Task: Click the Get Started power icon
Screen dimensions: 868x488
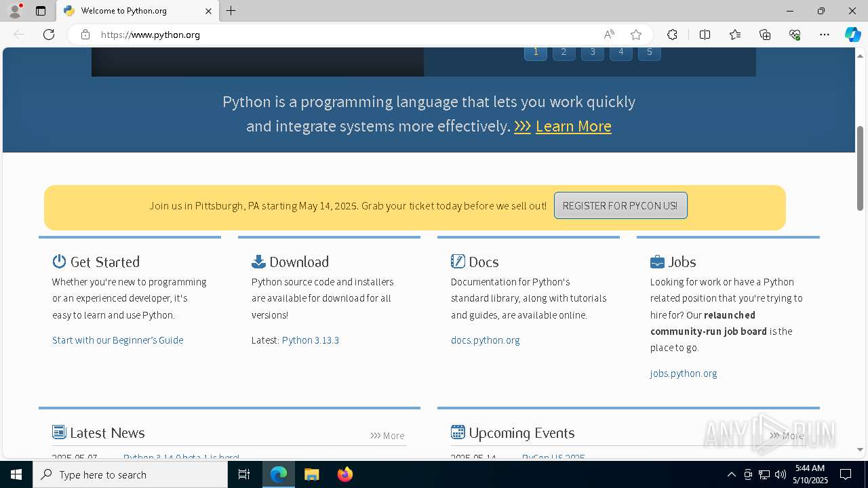Action: click(x=59, y=262)
